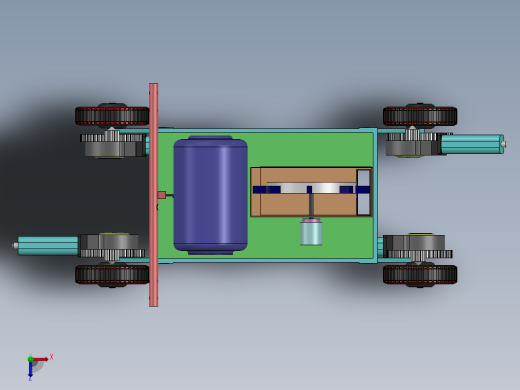Image resolution: width=520 pixels, height=390 pixels.
Task: Select the small red connector block beside the tank
Action: pyautogui.click(x=162, y=195)
